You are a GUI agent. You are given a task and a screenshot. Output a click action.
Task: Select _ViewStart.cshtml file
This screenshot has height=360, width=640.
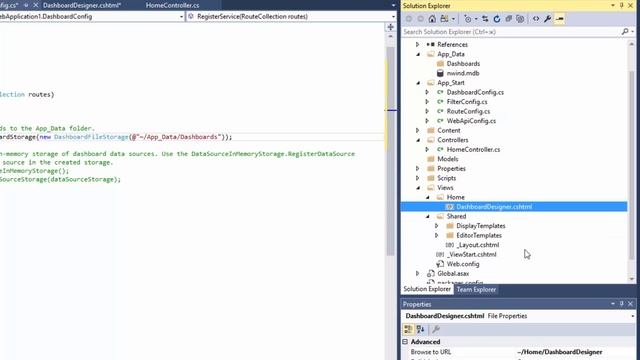click(471, 254)
